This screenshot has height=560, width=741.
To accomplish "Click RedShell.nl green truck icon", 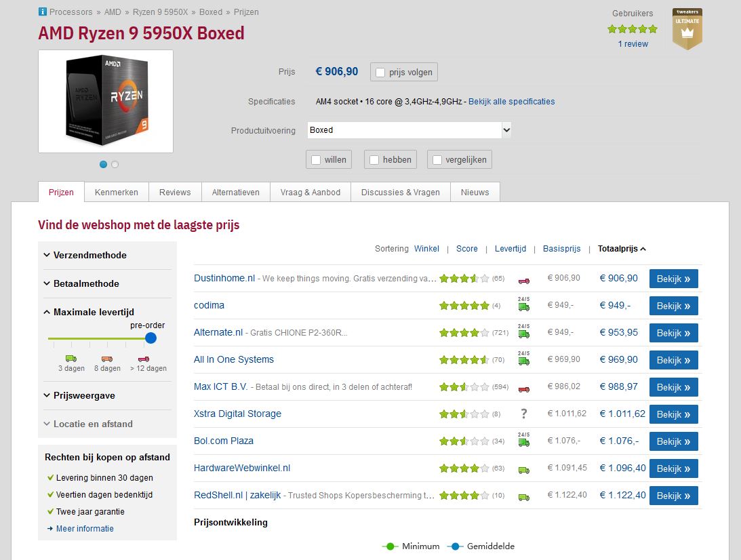I will [523, 497].
